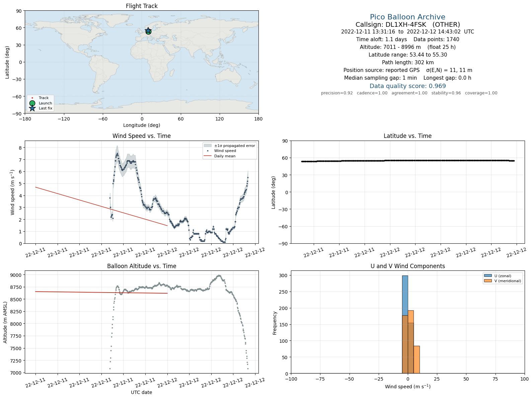Click the 'Altitude: 7011 - 8996 m' line

407,47
